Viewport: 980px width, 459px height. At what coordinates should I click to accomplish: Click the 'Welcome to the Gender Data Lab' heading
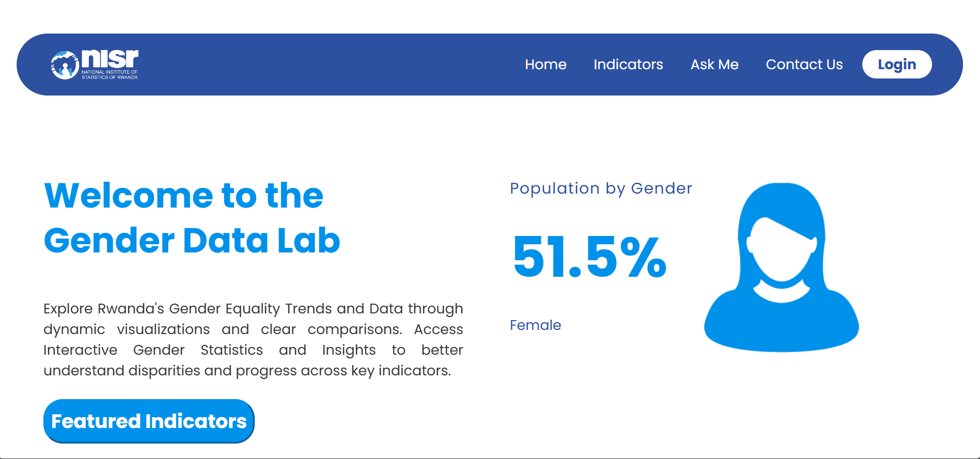point(192,217)
